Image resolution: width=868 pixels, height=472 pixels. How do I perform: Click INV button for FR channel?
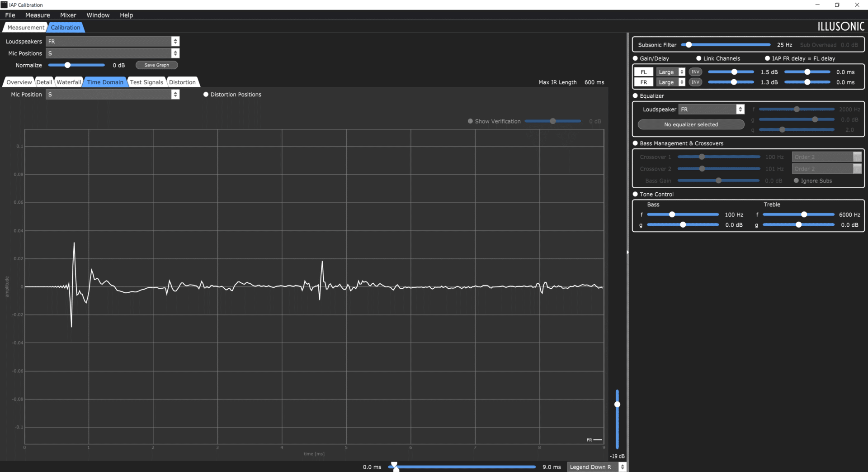[x=695, y=82]
